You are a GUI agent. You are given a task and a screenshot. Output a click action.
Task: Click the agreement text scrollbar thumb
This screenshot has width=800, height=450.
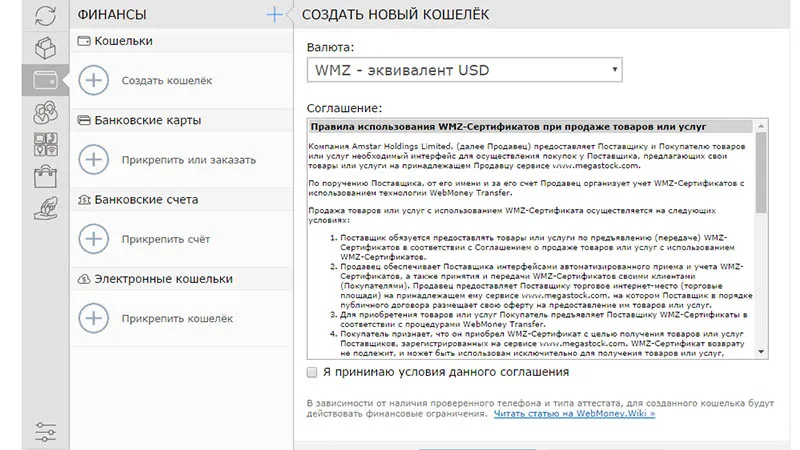coord(761,172)
